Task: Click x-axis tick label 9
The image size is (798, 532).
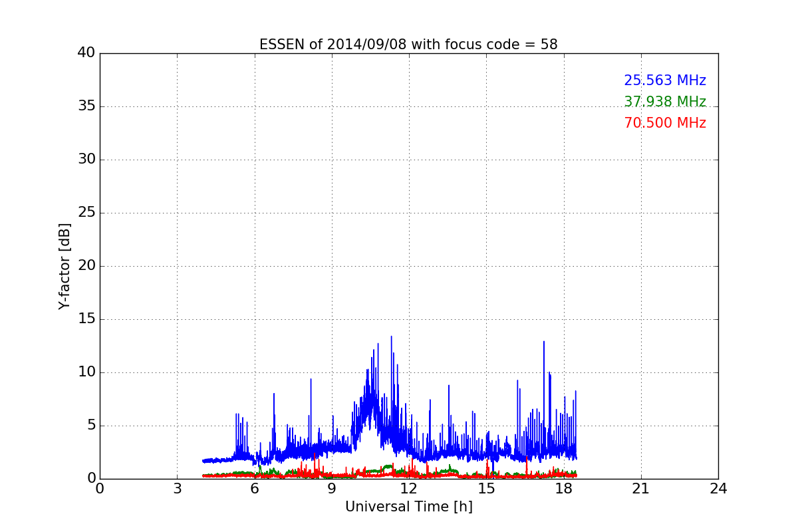Action: [332, 489]
